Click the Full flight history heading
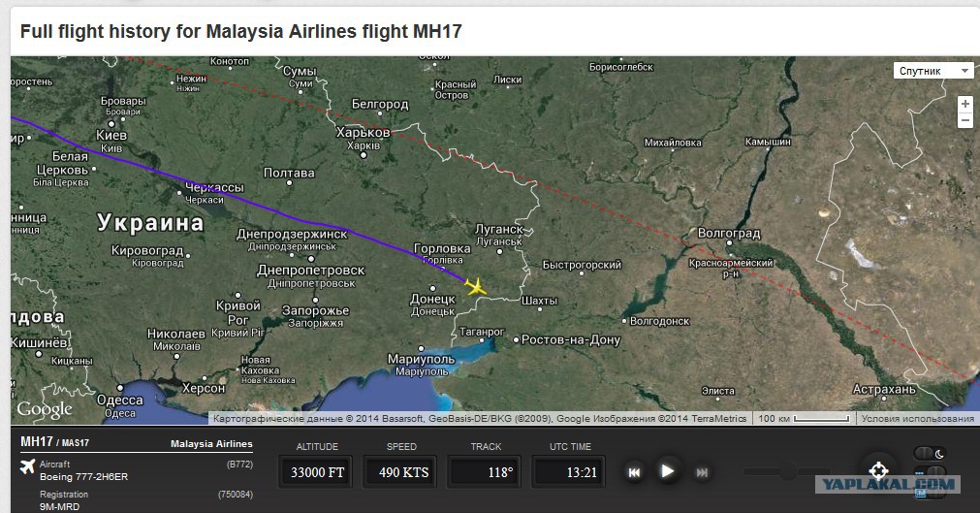The image size is (980, 513). tap(240, 31)
